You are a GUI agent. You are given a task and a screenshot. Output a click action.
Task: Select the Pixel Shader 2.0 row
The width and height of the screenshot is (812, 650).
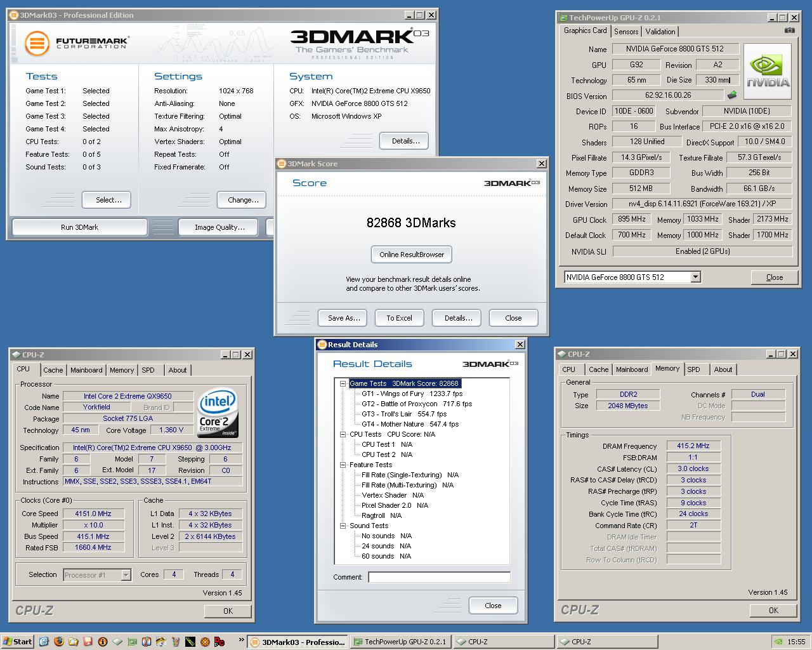click(395, 505)
